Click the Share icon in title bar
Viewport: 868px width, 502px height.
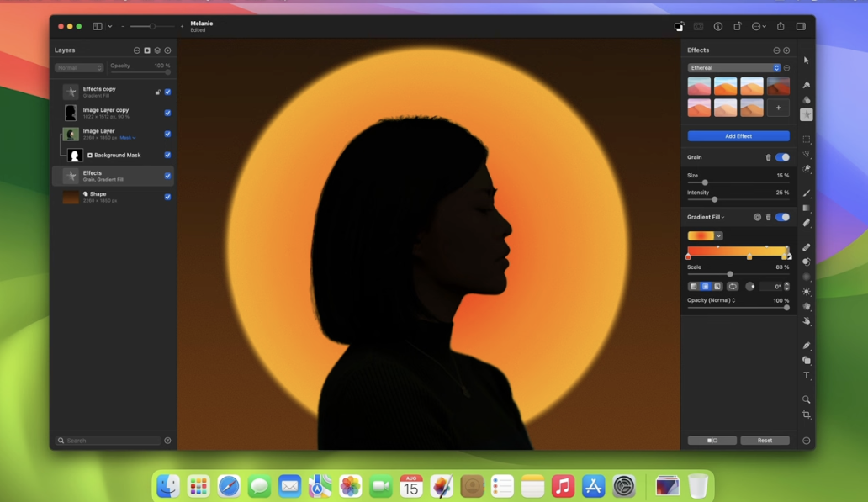pos(781,26)
